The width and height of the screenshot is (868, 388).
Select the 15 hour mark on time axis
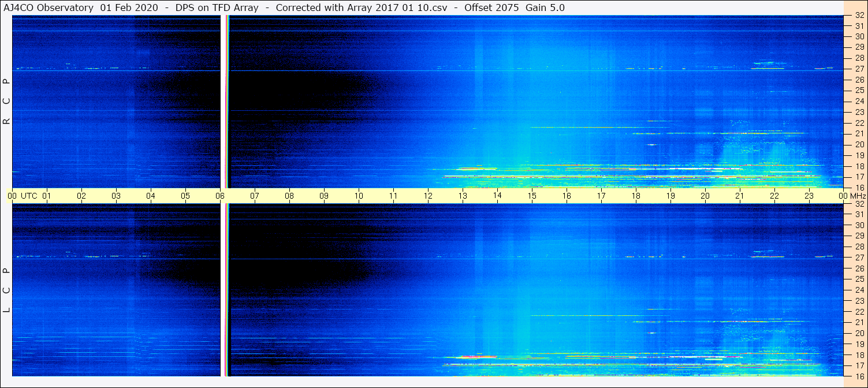pyautogui.click(x=532, y=196)
